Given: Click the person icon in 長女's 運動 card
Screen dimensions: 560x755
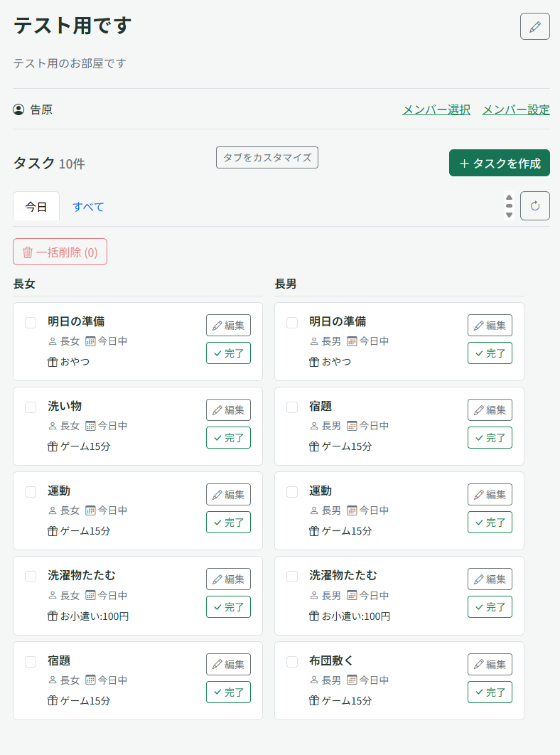Looking at the screenshot, I should point(53,511).
